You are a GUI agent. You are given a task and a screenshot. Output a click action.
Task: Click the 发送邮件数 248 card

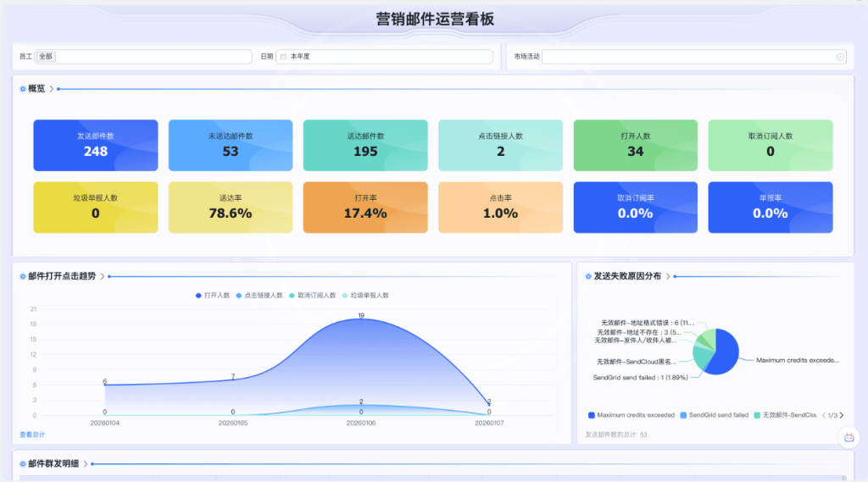(x=96, y=146)
